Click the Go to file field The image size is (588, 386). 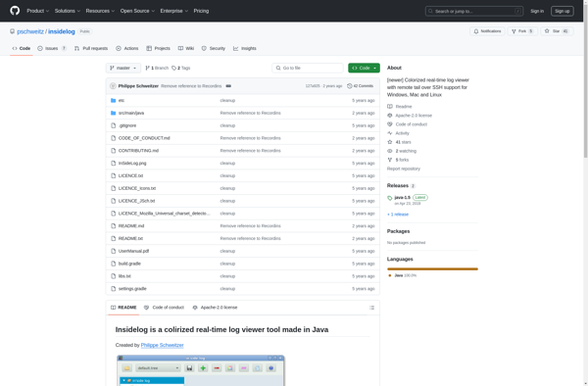(x=308, y=68)
